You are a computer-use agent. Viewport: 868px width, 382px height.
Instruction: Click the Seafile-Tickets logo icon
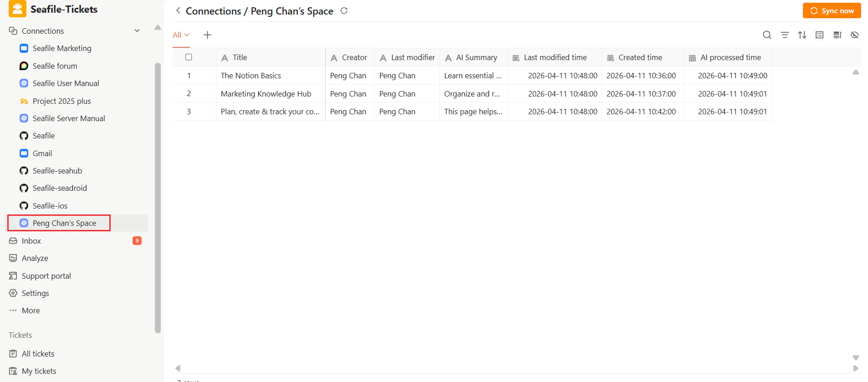point(17,9)
